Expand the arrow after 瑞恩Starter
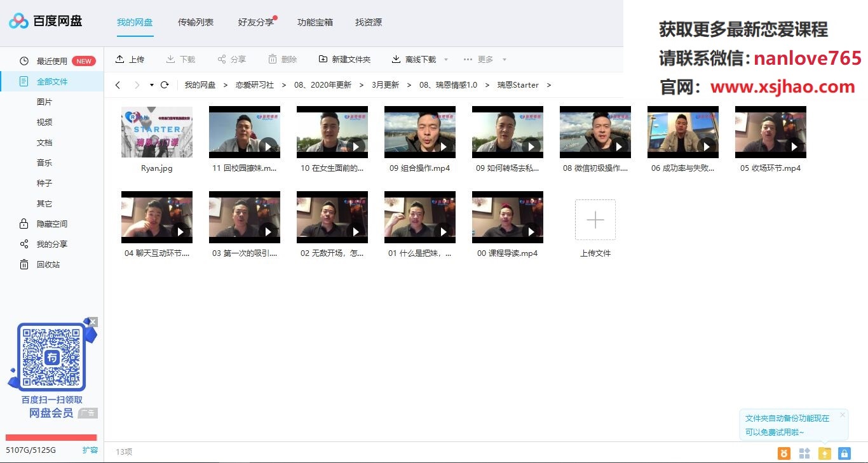The image size is (868, 463). pyautogui.click(x=549, y=84)
